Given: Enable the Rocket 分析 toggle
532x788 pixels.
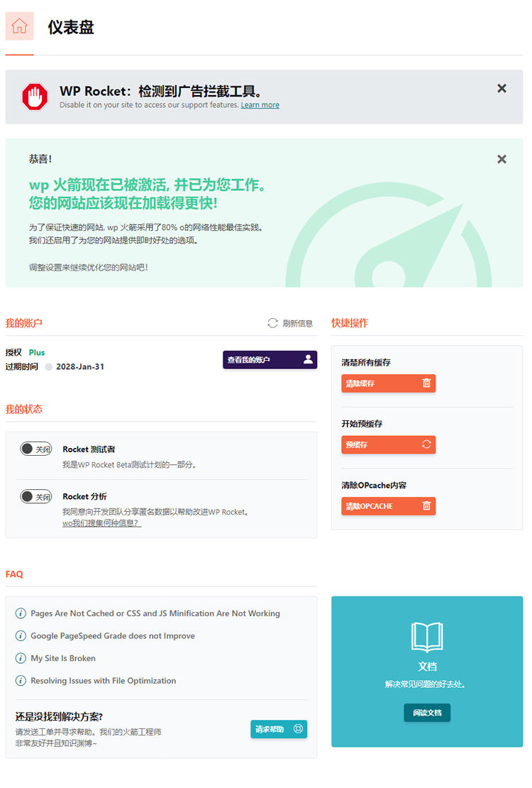Looking at the screenshot, I should (35, 496).
